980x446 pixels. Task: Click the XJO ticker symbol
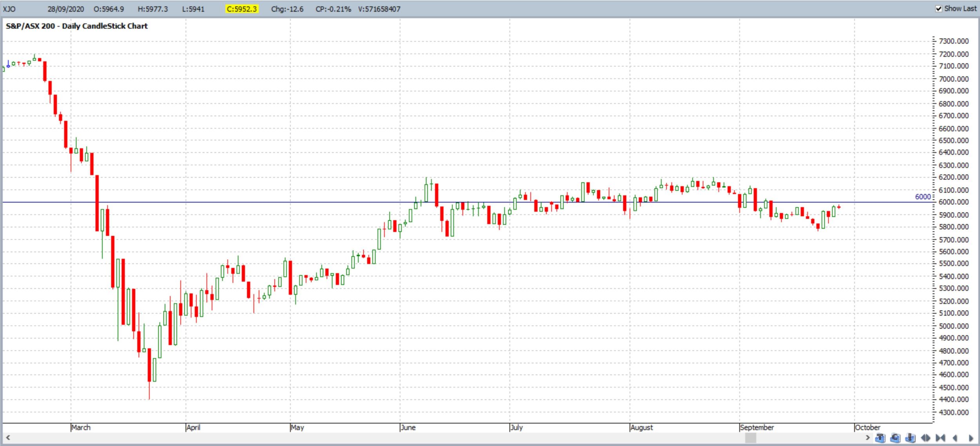[9, 9]
